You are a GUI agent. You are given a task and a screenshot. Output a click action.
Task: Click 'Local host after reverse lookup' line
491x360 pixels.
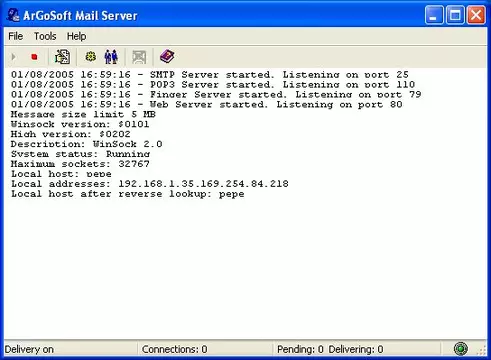[128, 194]
